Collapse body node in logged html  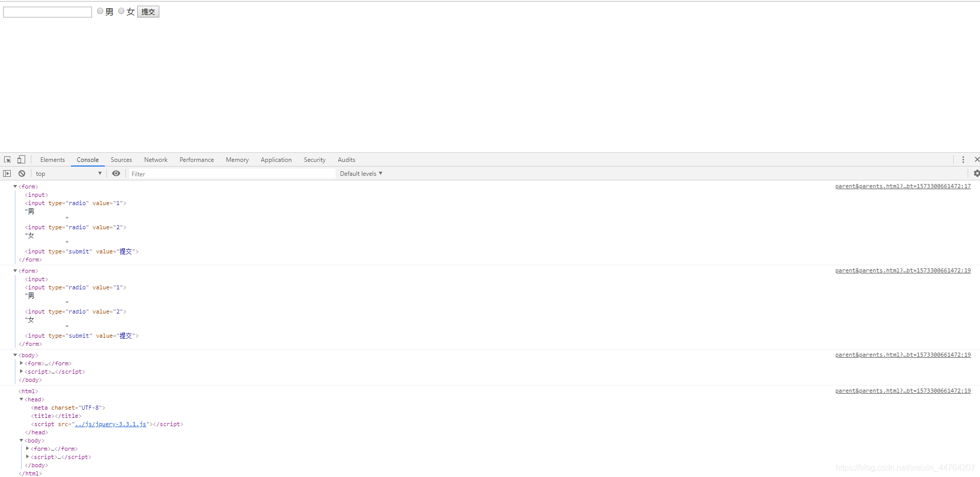[21, 441]
